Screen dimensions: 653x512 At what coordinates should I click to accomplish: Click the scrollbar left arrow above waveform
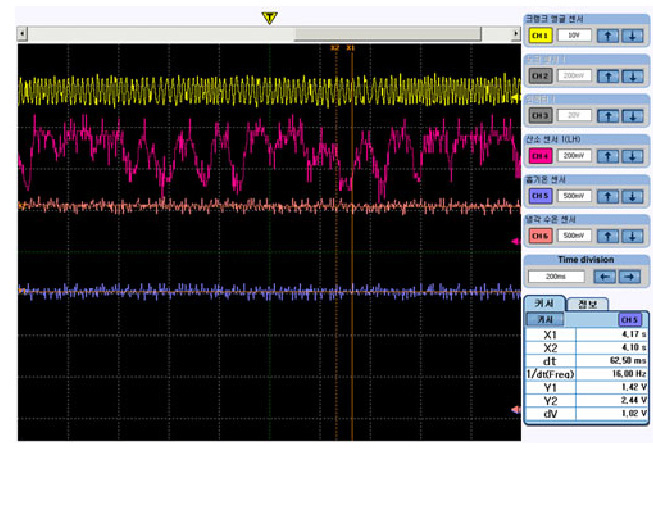point(22,33)
